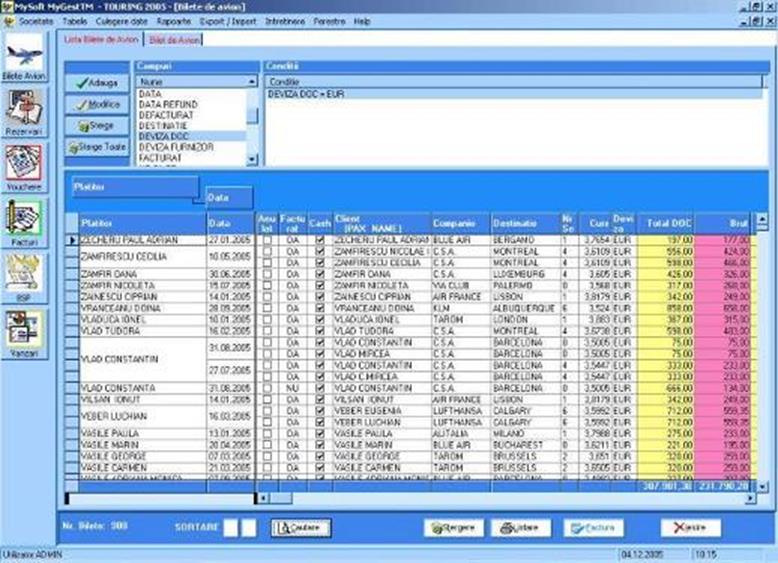The width and height of the screenshot is (778, 563).
Task: Select the FACTURAT field in the list
Action: coord(192,158)
